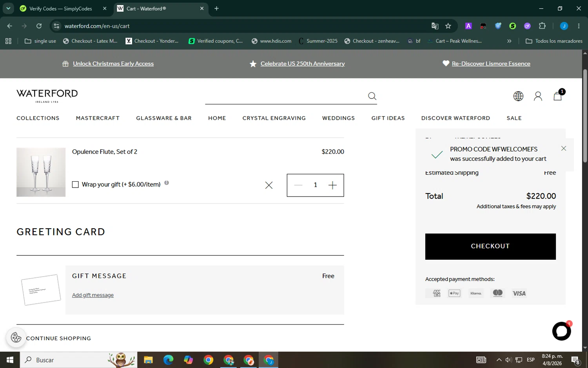Viewport: 588px width, 368px height.
Task: Open the Collections menu
Action: [38, 118]
